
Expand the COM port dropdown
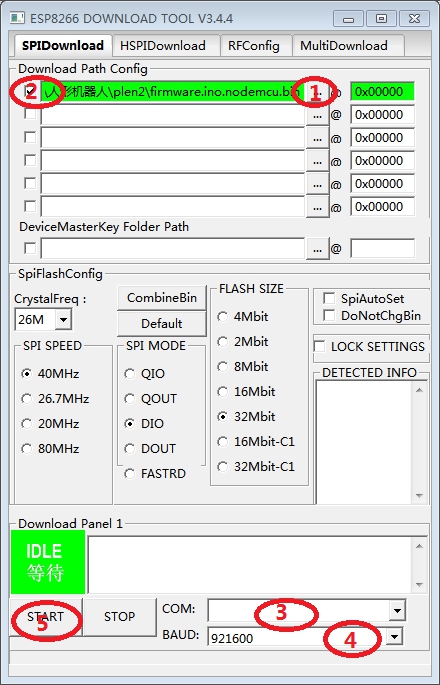click(397, 610)
